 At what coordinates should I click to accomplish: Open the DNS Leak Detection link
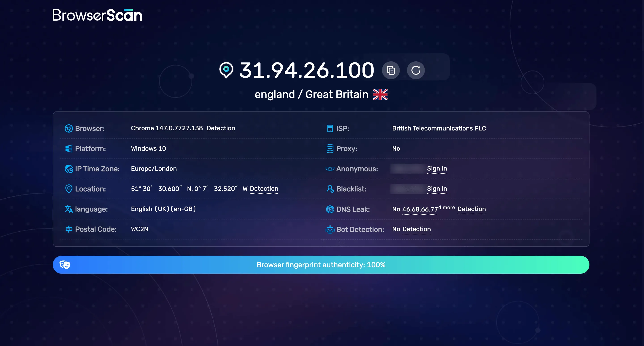(x=472, y=209)
